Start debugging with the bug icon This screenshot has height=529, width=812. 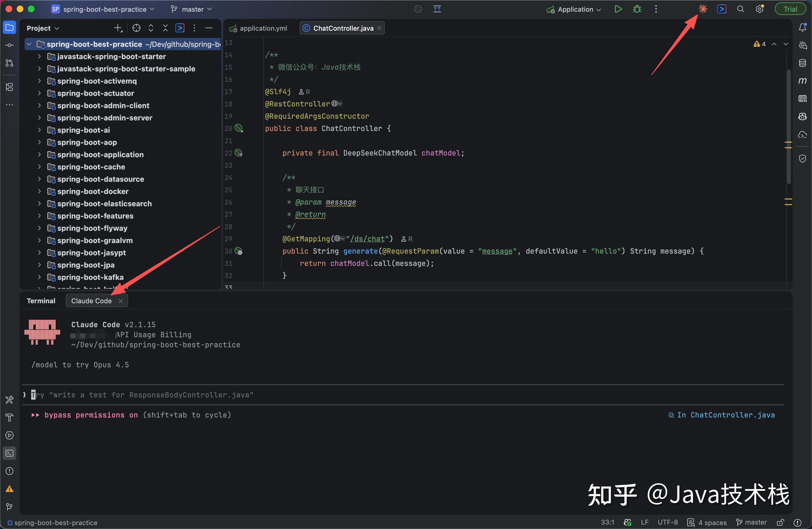[637, 9]
